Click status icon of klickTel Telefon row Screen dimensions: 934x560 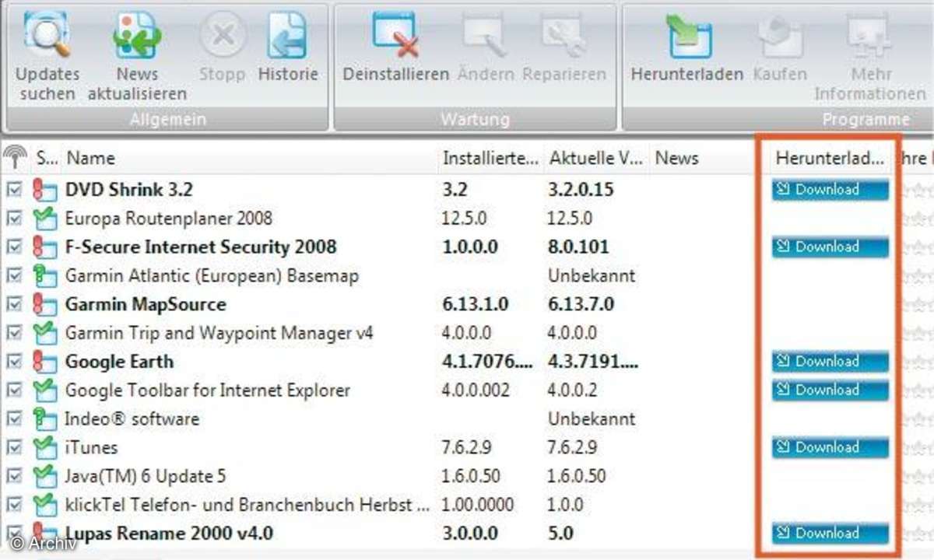coord(45,505)
